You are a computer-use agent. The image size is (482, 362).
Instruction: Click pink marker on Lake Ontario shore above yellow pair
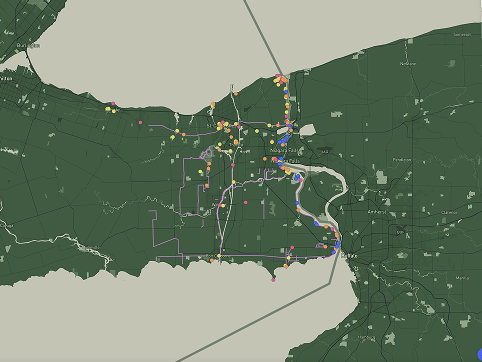click(x=113, y=103)
